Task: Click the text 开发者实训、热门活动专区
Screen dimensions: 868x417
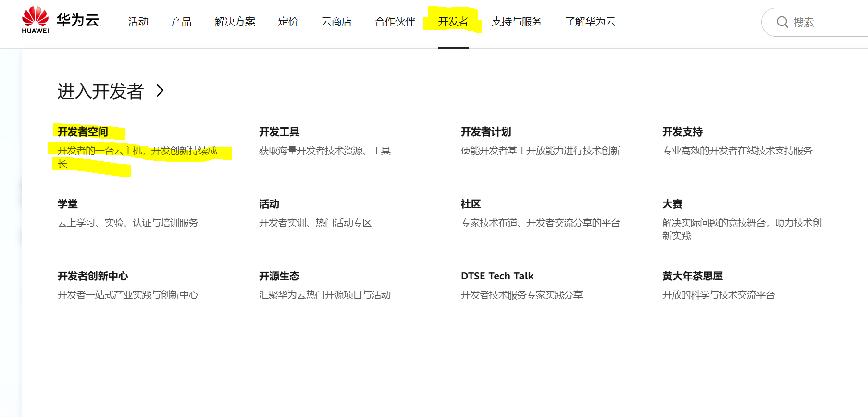Action: tap(315, 223)
